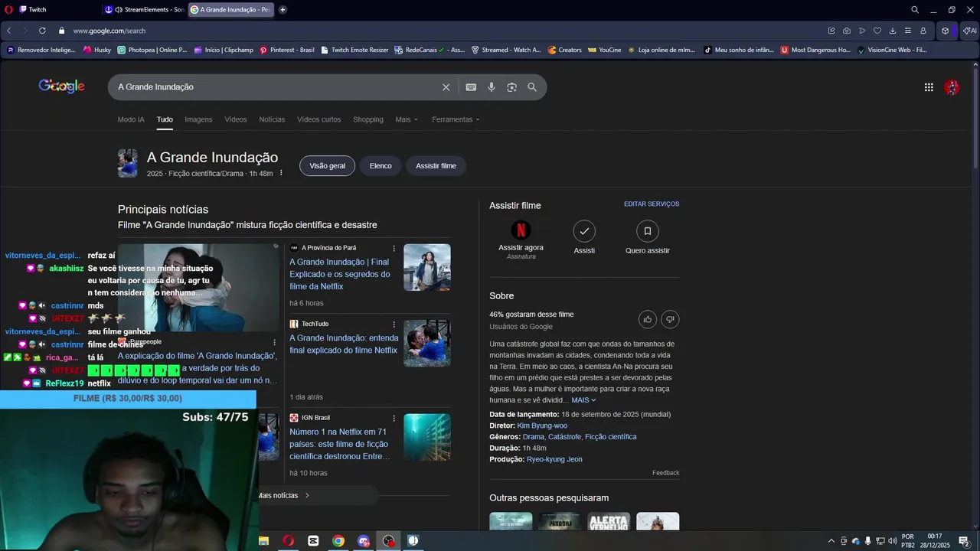Open Google Chrome from the taskbar
Image resolution: width=980 pixels, height=551 pixels.
(338, 541)
